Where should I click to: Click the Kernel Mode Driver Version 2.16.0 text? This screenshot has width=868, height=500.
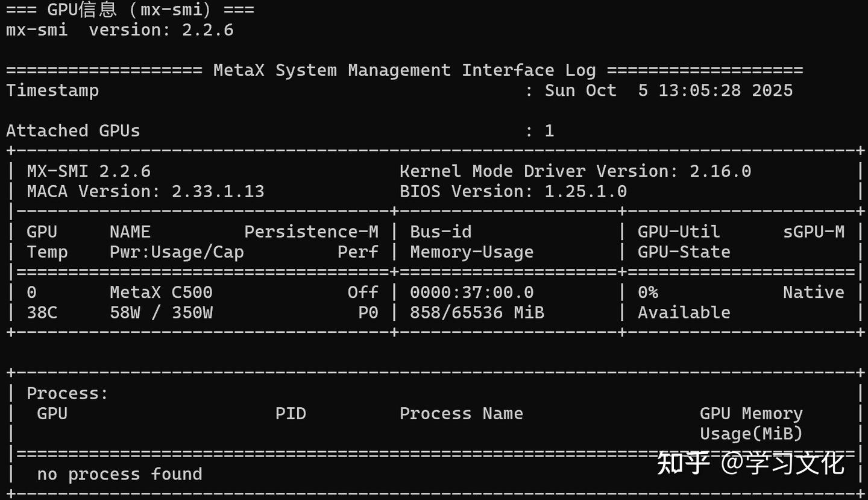[x=575, y=171]
